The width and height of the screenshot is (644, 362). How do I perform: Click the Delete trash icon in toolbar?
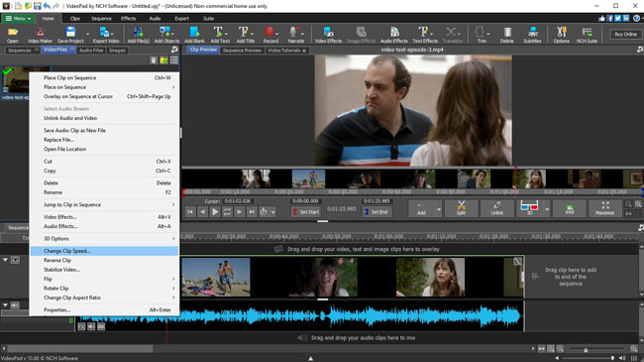pyautogui.click(x=507, y=35)
